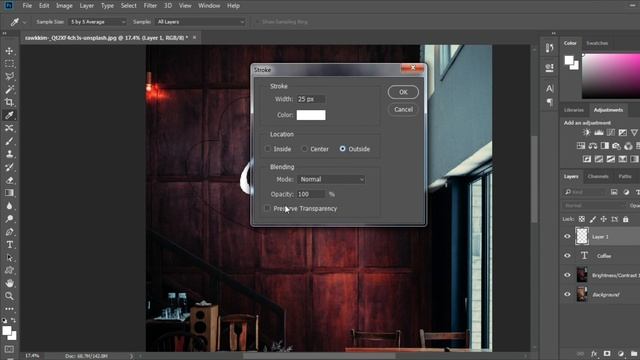Toggle the Show Sampling Ring checkbox
640x360 pixels.
click(258, 22)
